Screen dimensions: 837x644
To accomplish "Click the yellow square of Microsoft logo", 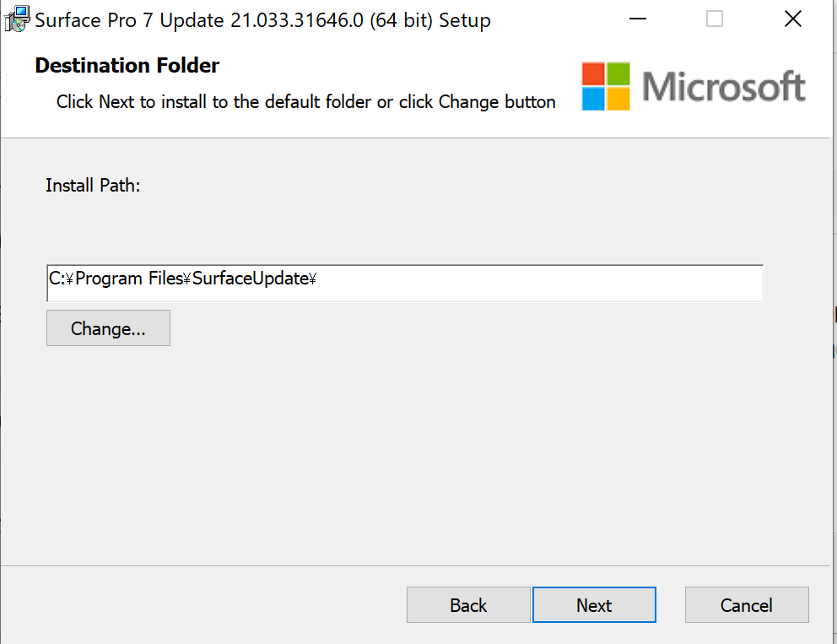I will pyautogui.click(x=618, y=99).
